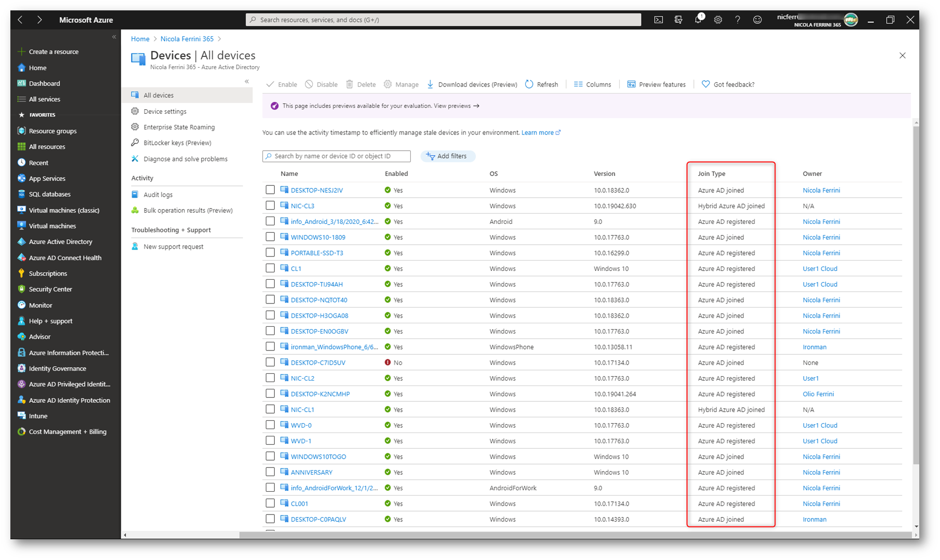Open the Learn more link
The width and height of the screenshot is (940, 560).
click(541, 132)
